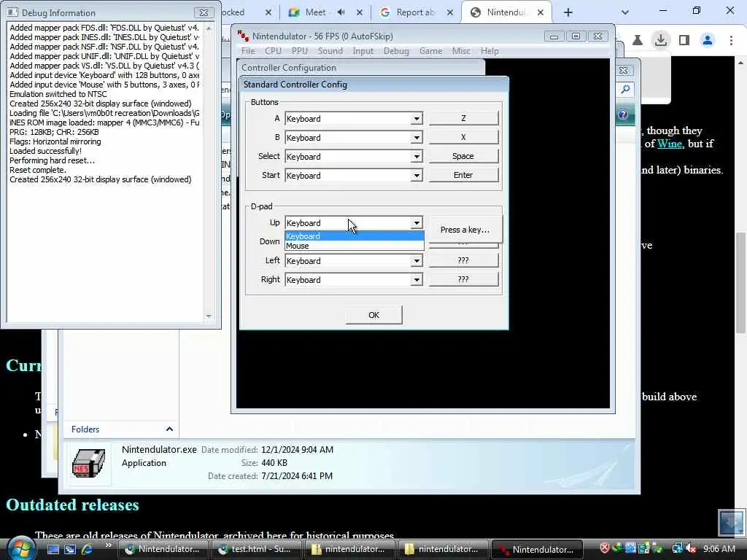Image resolution: width=747 pixels, height=560 pixels.
Task: Open first nintendulator folder taskbar button
Action: point(348,549)
